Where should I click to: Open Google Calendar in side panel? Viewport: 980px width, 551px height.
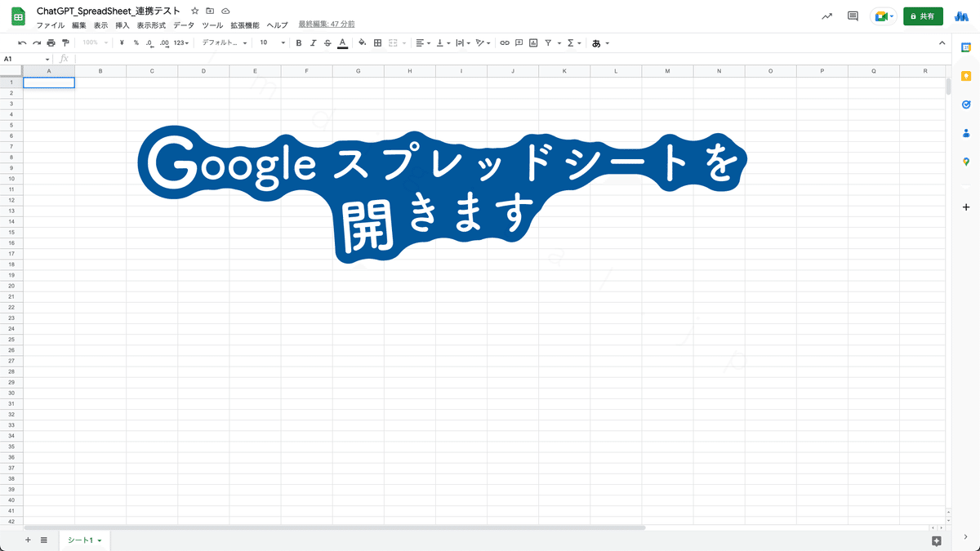pos(966,47)
